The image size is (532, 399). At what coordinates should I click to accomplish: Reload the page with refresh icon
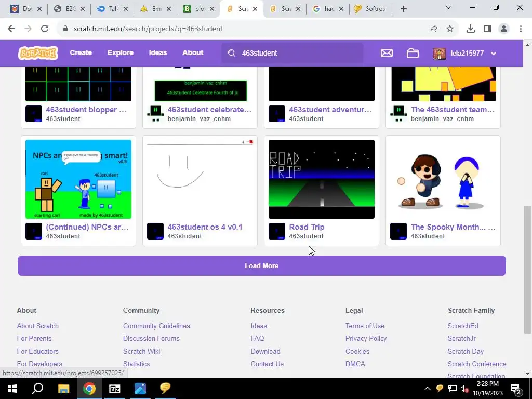coord(45,29)
